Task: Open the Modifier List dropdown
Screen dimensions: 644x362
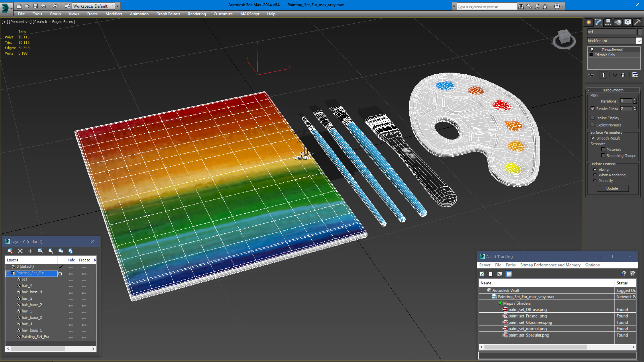Action: [x=638, y=41]
